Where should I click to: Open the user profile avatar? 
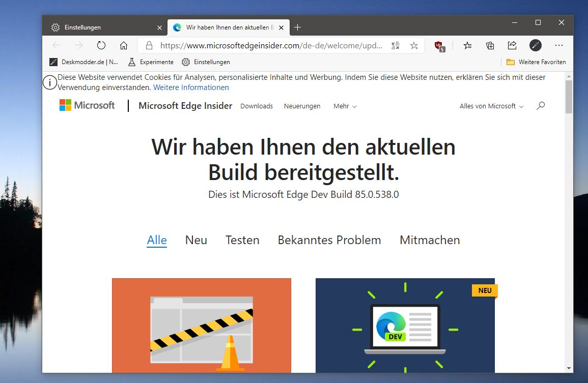coord(536,45)
